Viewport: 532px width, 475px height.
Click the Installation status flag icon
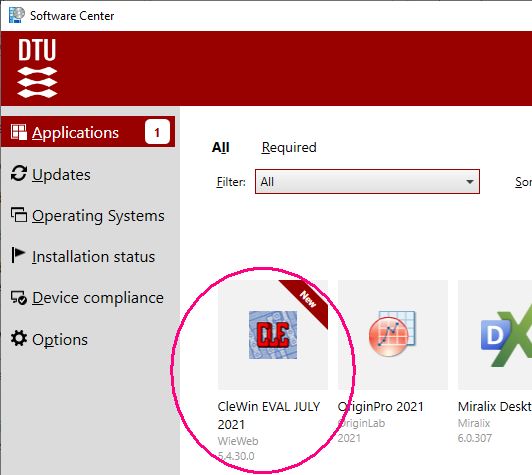click(18, 255)
